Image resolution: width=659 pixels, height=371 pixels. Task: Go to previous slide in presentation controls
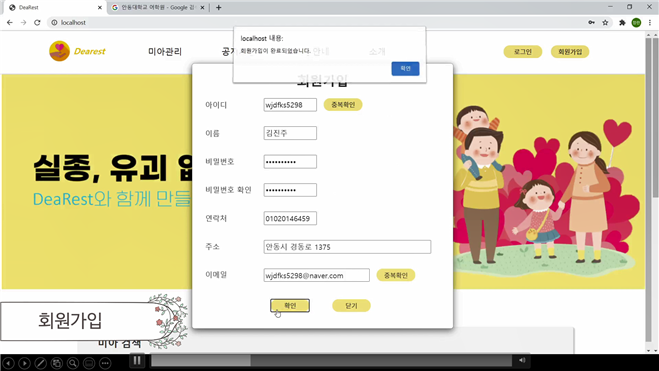pyautogui.click(x=8, y=363)
